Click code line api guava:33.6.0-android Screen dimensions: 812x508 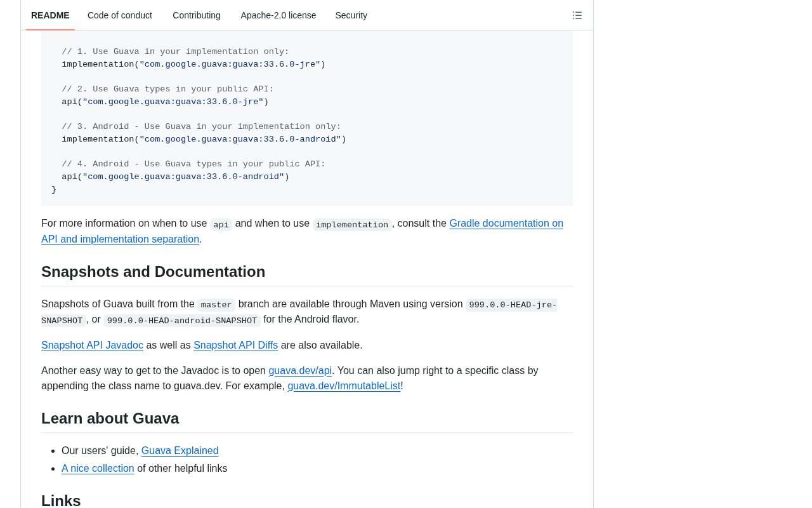(x=175, y=177)
